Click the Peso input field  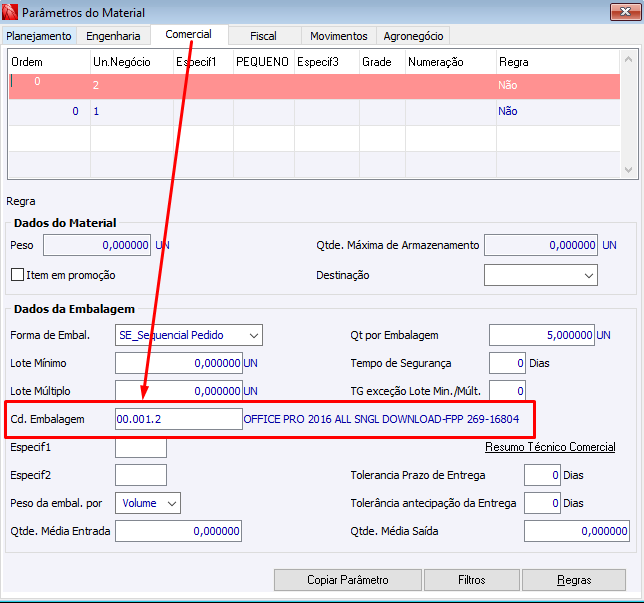point(97,245)
